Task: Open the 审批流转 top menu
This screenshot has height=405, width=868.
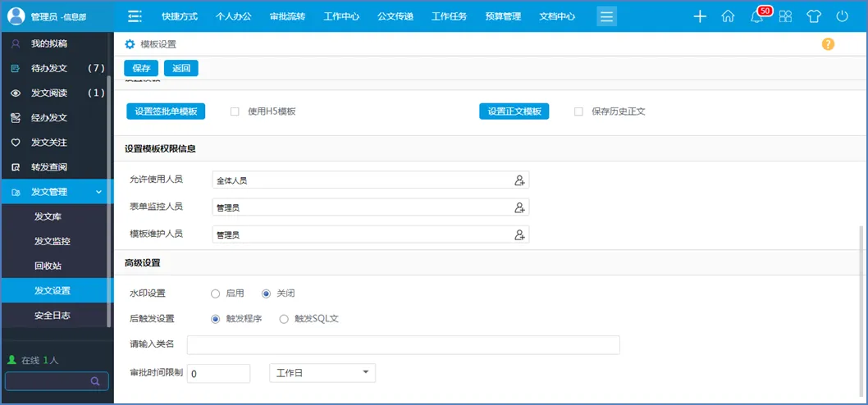Action: (287, 16)
